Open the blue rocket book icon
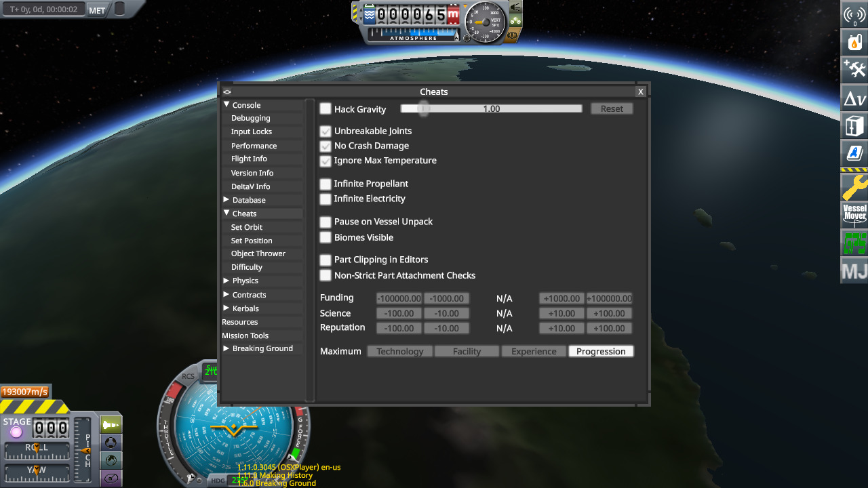This screenshot has width=868, height=488. point(854,153)
